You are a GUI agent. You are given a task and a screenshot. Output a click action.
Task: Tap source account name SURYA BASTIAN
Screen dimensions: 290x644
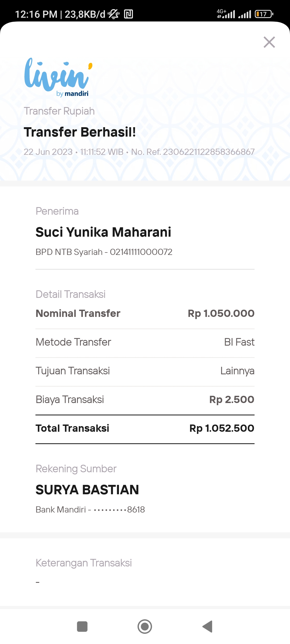[87, 490]
